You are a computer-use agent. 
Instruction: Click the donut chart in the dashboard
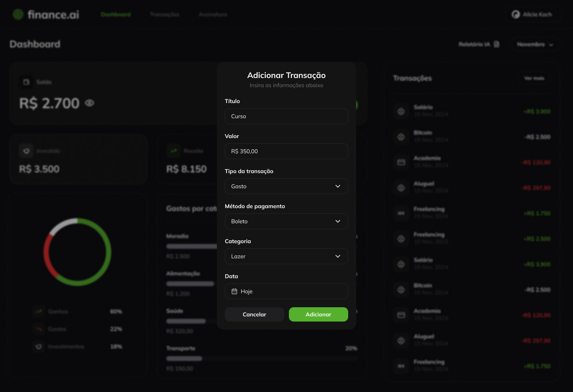(77, 252)
